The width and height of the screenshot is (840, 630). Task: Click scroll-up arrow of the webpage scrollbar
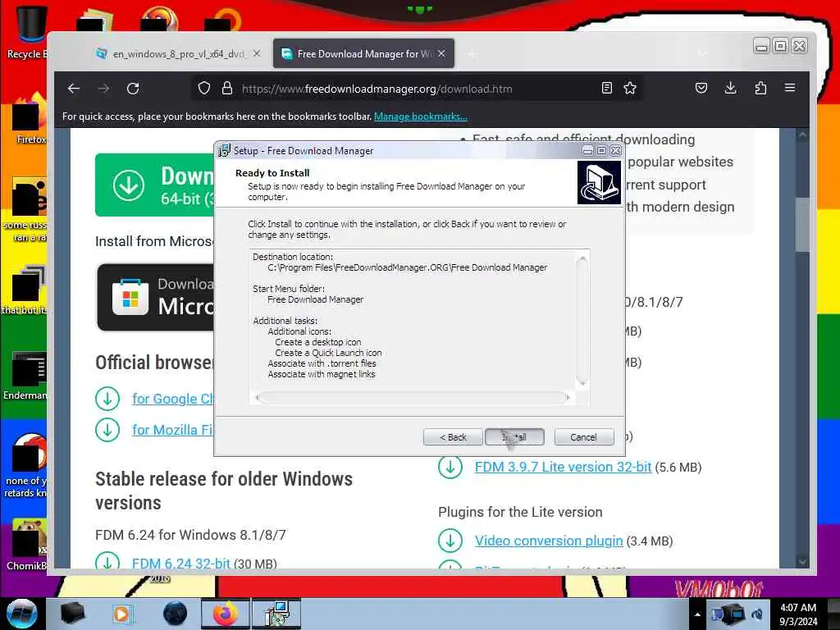point(802,135)
